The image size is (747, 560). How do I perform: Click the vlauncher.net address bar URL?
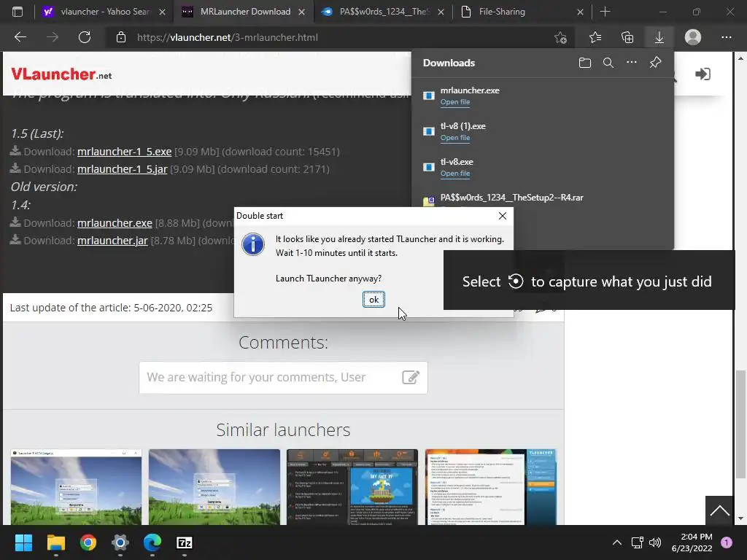pos(228,37)
